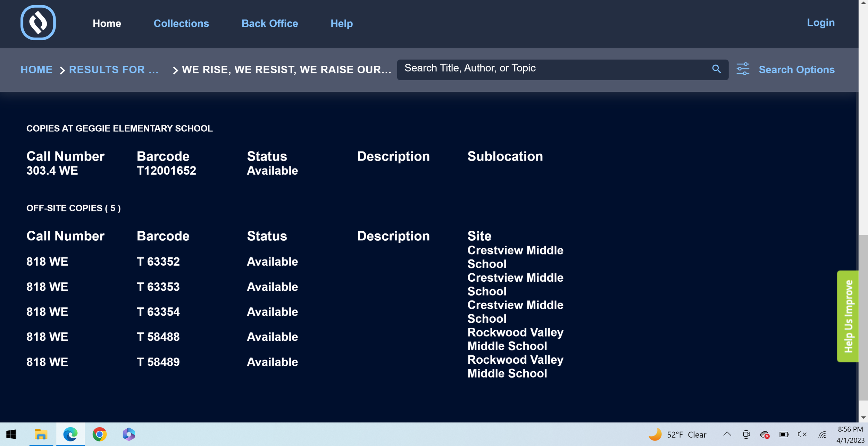Open the Wi-Fi network icon
Screen dimensions: 868x446
pyautogui.click(x=822, y=435)
